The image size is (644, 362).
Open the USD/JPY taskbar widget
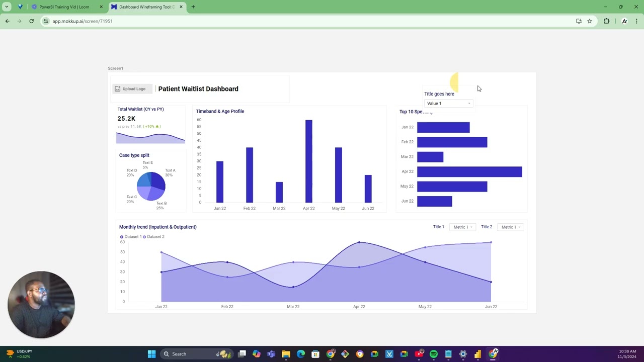coord(19,354)
